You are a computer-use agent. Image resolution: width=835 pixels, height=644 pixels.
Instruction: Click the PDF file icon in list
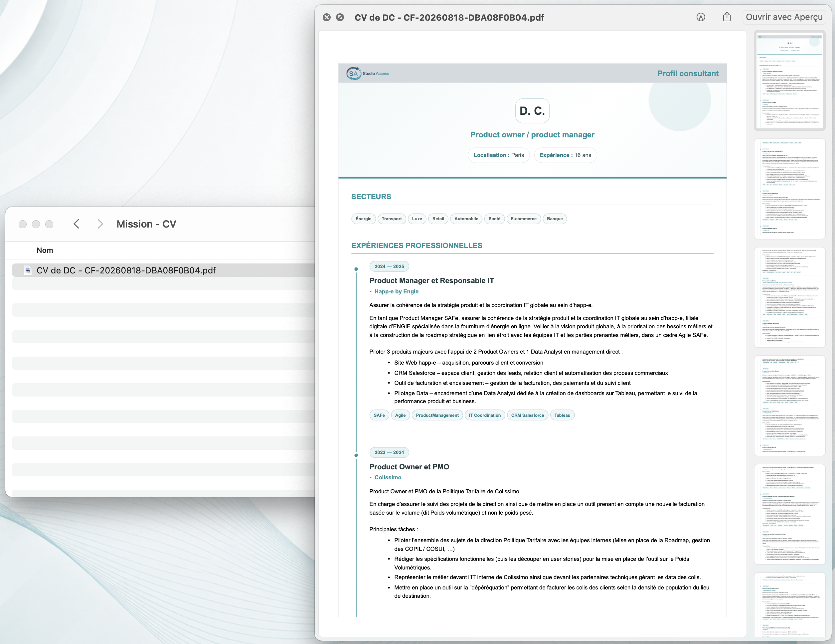point(28,270)
